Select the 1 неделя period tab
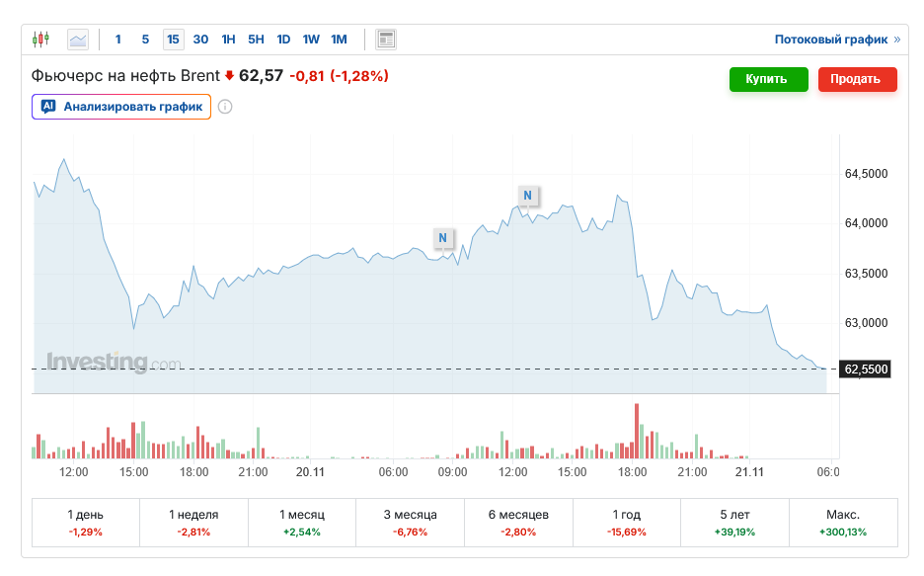This screenshot has height=576, width=924. coord(193,522)
